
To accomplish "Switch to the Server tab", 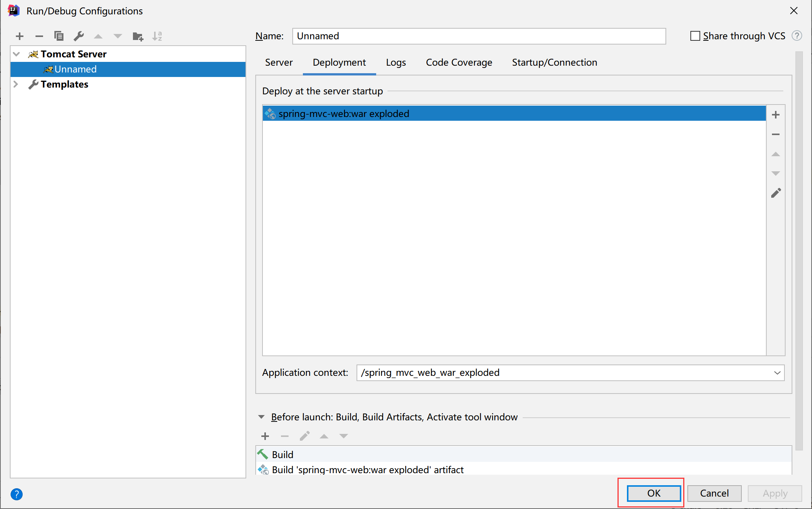I will point(279,62).
